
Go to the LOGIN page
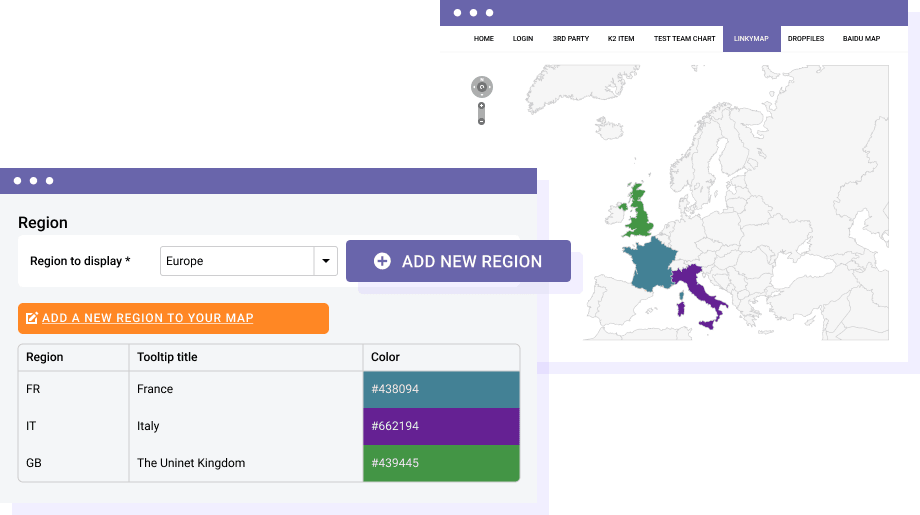tap(523, 39)
